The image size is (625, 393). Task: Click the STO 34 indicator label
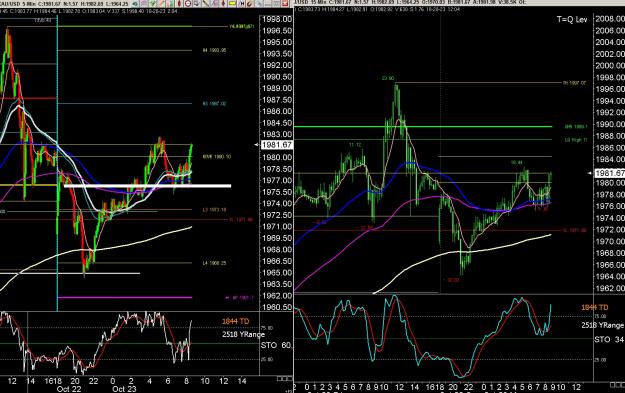coord(609,340)
